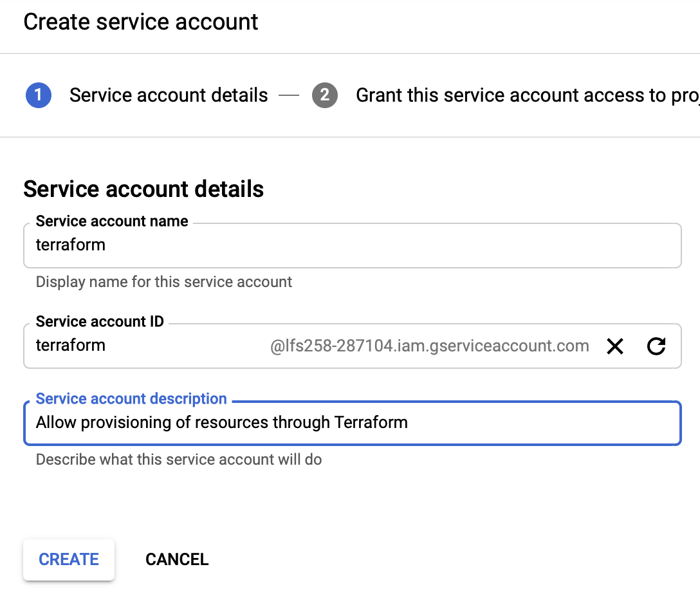Click 'Display name for this service account' hint
Viewport: 700px width, 596px height.
(x=164, y=282)
